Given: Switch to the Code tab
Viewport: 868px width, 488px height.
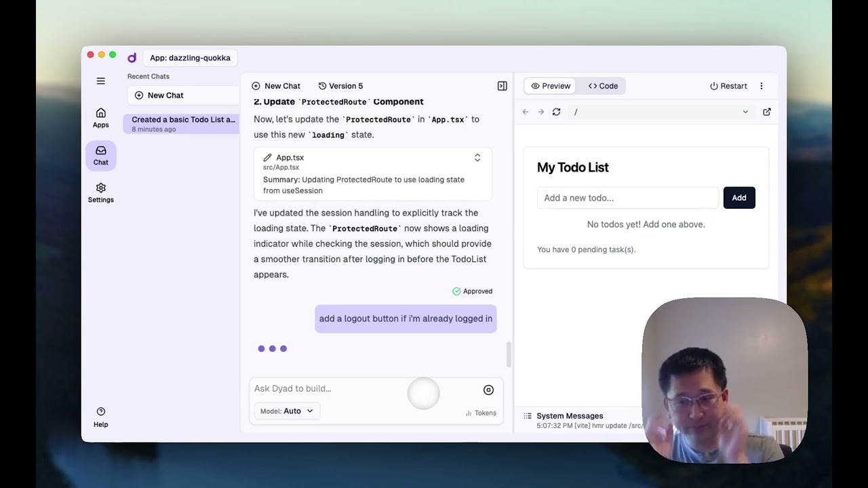Looking at the screenshot, I should pyautogui.click(x=603, y=86).
